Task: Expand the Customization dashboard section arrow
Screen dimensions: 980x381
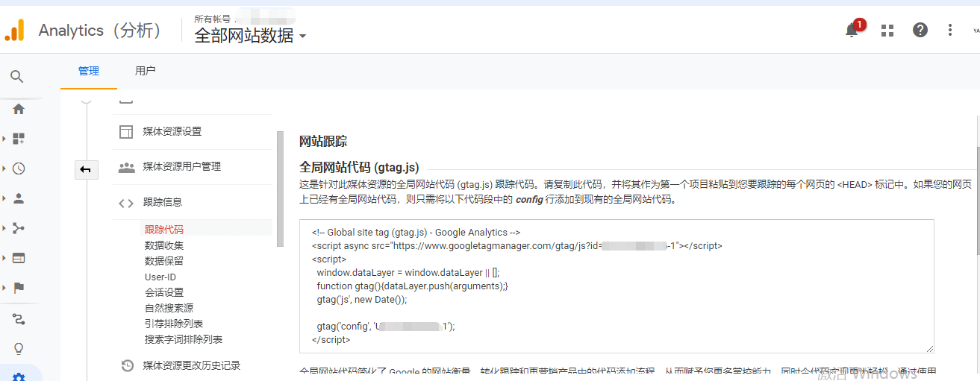Action: 4,139
